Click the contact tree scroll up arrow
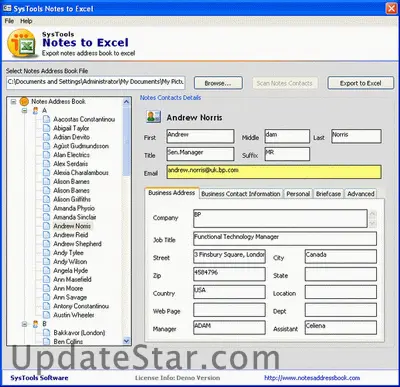This screenshot has width=400, height=387. click(x=126, y=101)
